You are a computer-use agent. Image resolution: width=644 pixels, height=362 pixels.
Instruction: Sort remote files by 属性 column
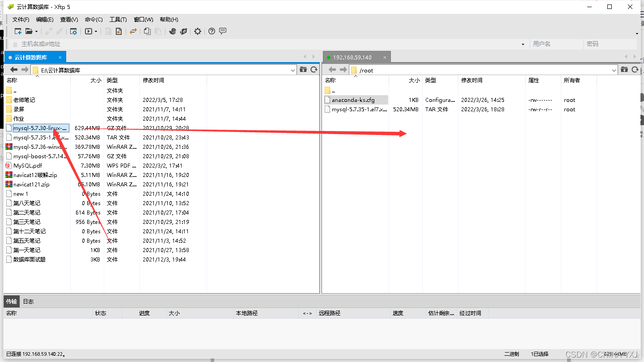543,80
